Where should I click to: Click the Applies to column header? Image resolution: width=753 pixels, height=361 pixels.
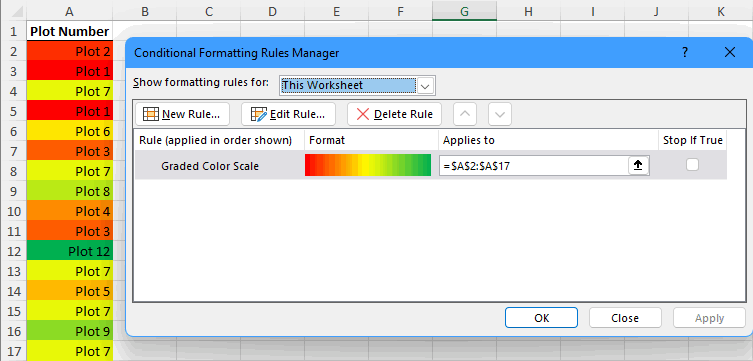pyautogui.click(x=548, y=140)
